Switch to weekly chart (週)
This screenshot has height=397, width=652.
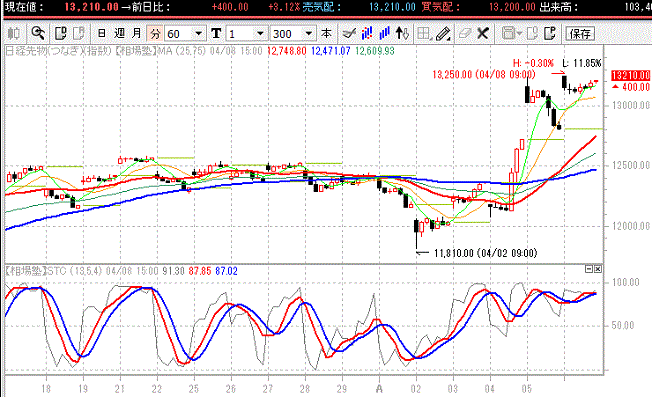click(119, 33)
